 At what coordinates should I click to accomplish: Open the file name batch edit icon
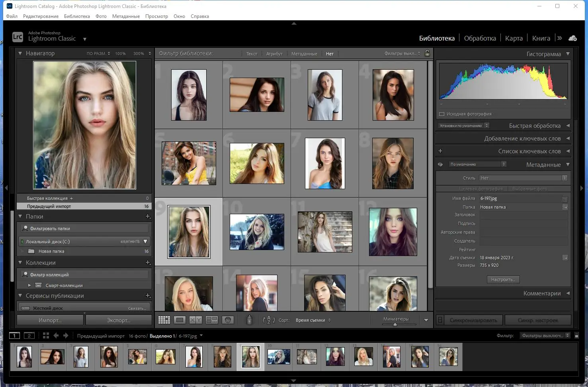tap(565, 199)
